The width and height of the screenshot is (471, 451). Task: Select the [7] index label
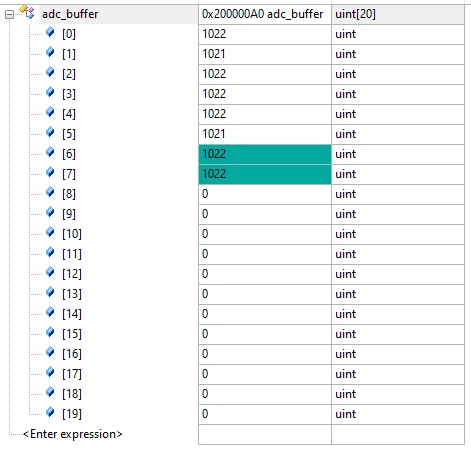[x=69, y=174]
